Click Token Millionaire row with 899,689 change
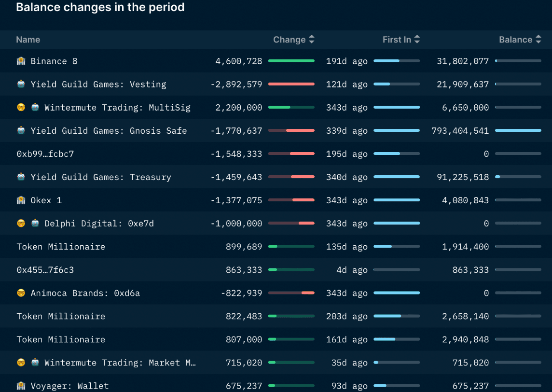 [61, 247]
